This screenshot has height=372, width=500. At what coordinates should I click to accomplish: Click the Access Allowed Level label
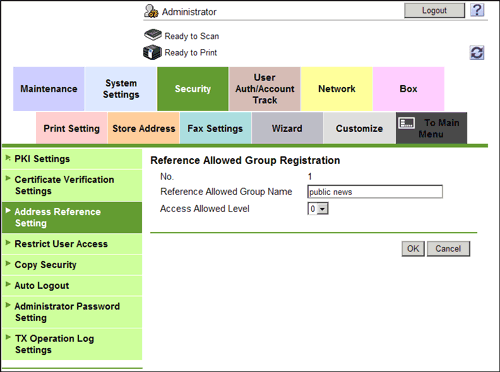click(x=205, y=209)
